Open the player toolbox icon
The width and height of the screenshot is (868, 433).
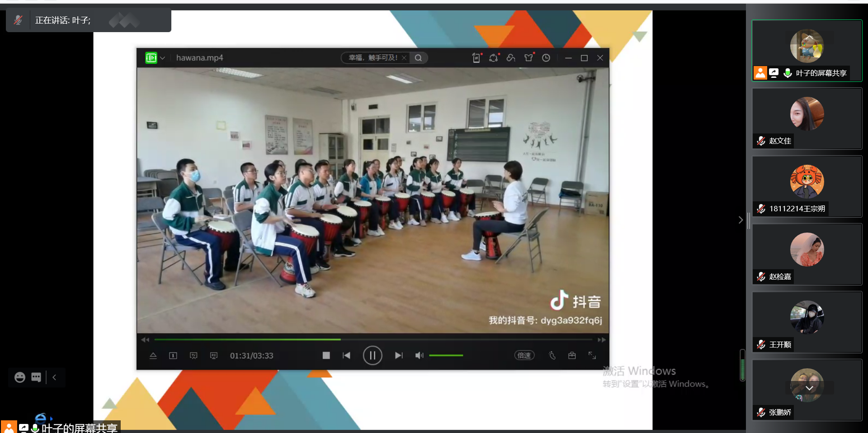tap(572, 356)
